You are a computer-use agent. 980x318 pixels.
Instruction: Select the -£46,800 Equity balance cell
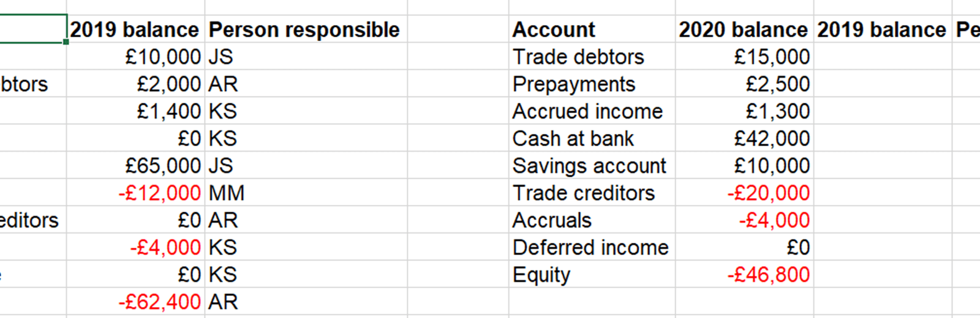(x=768, y=275)
